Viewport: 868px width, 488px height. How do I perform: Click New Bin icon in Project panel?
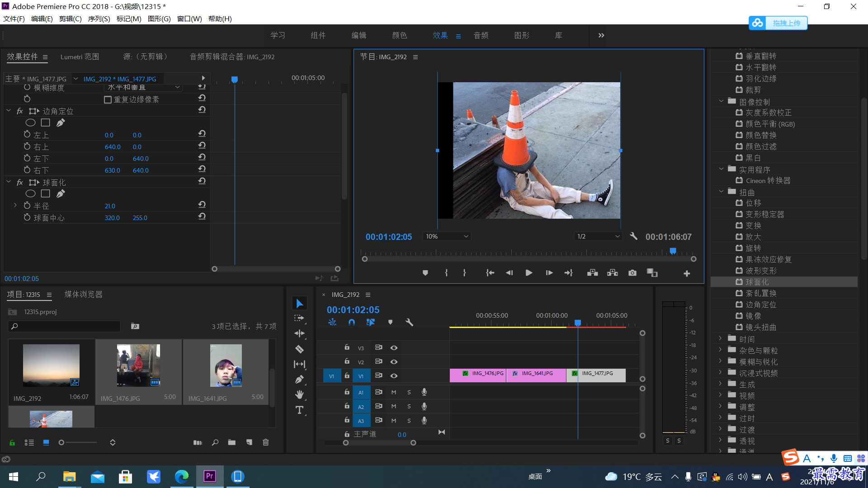[x=231, y=442]
